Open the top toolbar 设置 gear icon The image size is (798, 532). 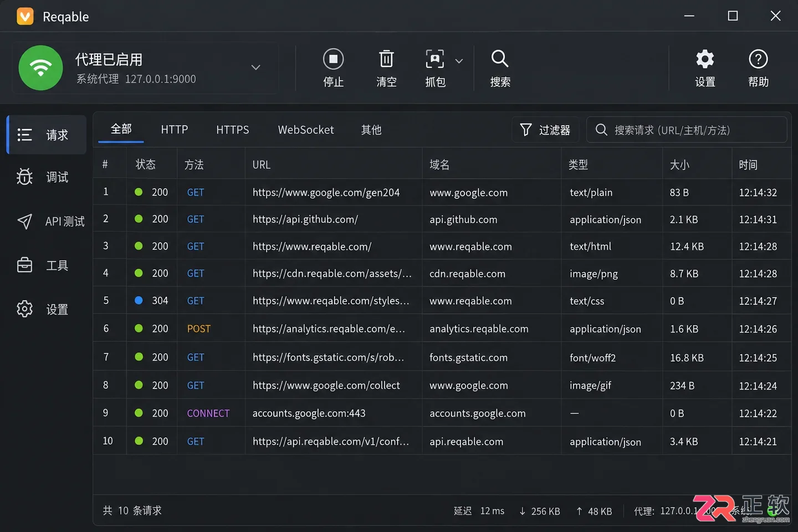coord(705,59)
